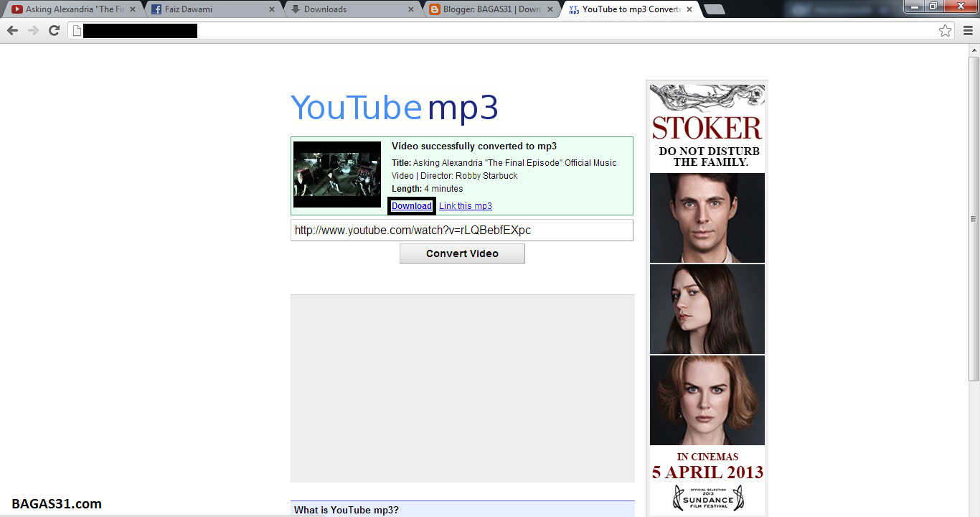The width and height of the screenshot is (980, 517).
Task: Open the Link this mp3 hyperlink
Action: pos(465,206)
